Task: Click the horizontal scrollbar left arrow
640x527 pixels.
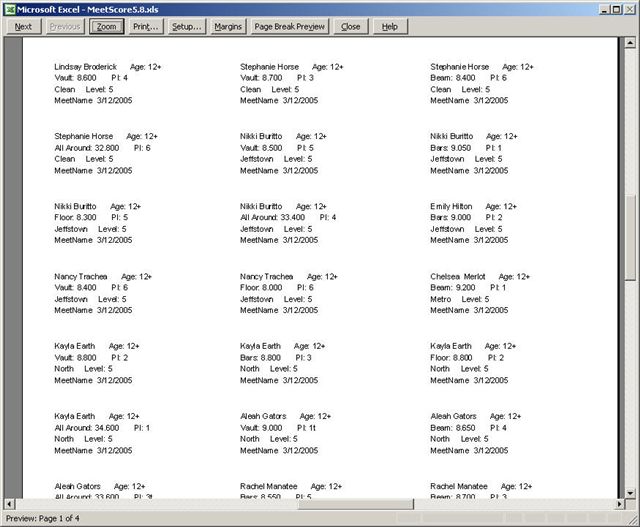Action: [9, 504]
